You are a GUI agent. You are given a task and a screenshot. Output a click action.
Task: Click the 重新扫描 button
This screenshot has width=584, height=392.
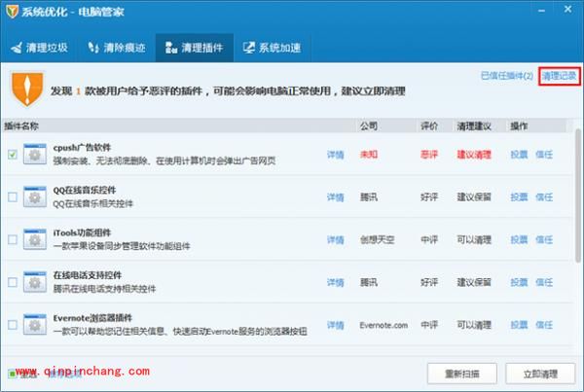[462, 373]
